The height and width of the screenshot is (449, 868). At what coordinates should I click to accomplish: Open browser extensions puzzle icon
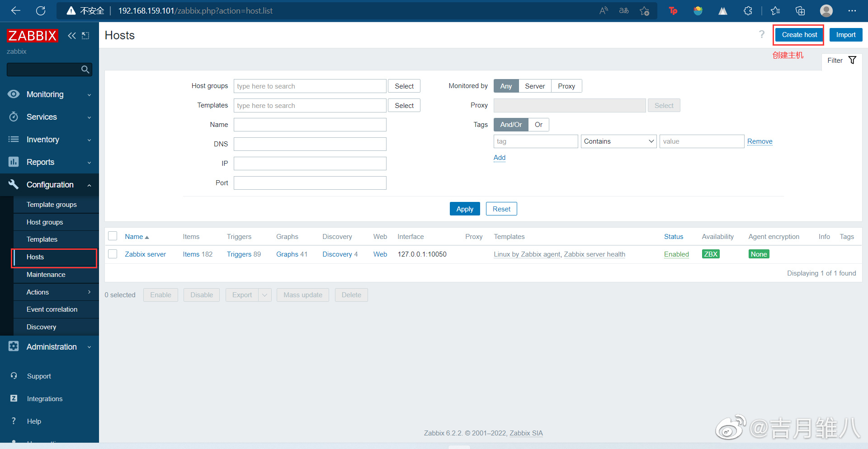click(748, 11)
